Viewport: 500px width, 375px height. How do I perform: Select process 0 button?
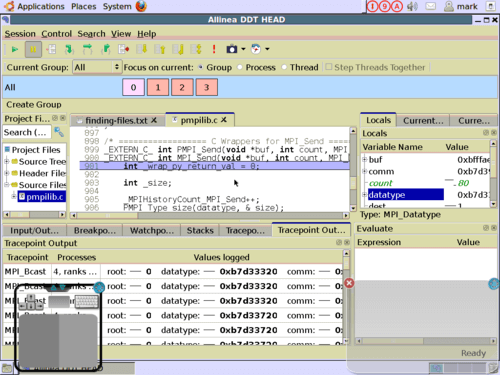[x=133, y=87]
